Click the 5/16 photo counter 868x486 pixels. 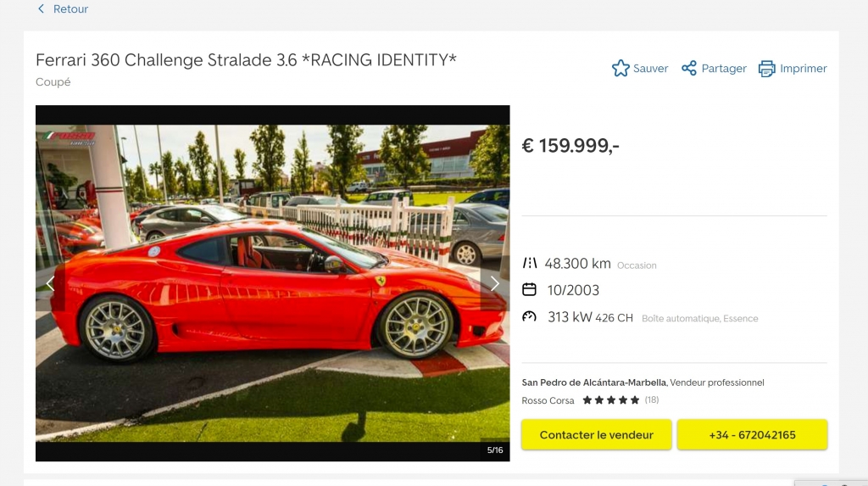click(x=495, y=450)
